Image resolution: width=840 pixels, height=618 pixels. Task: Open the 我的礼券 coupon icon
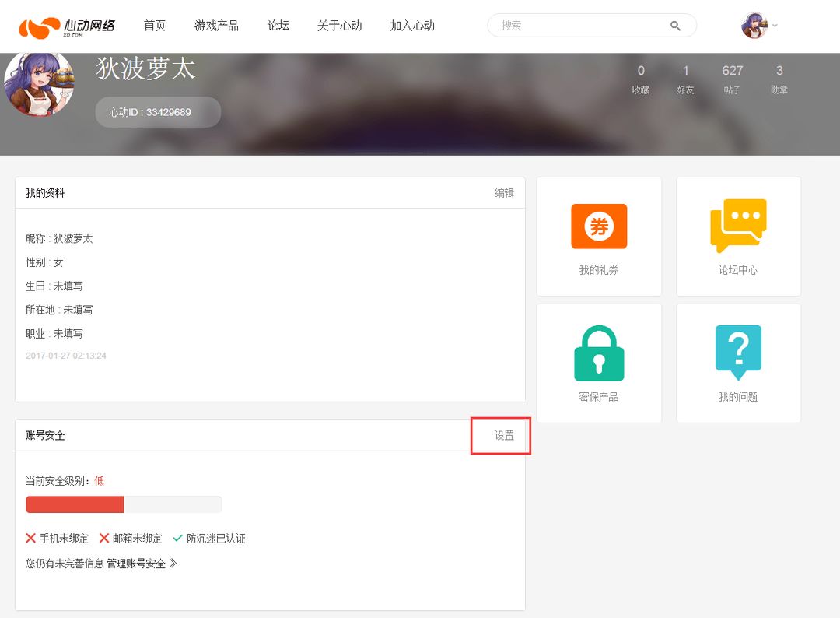tap(599, 226)
